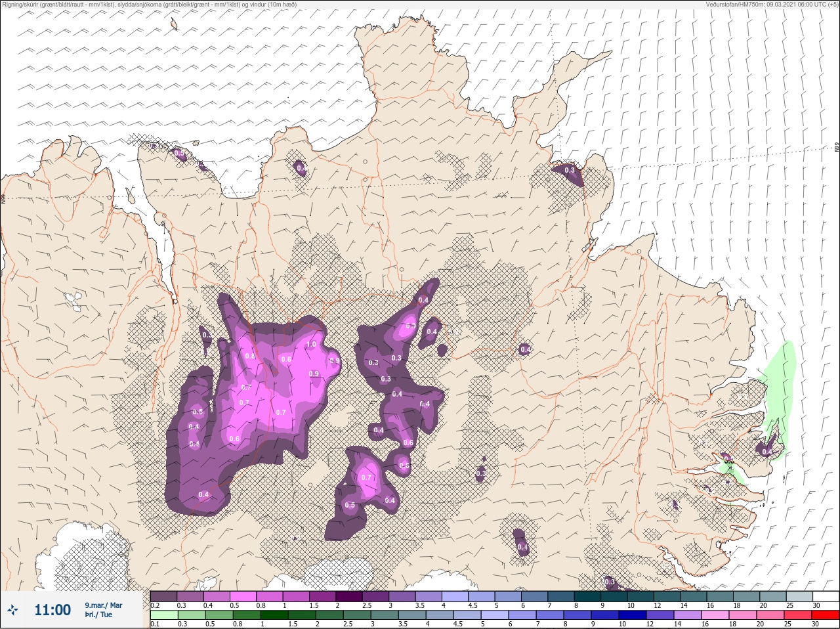The image size is (840, 629).
Task: Click the dark purple 0.2–0.3 legend swatch
Action: tap(163, 596)
